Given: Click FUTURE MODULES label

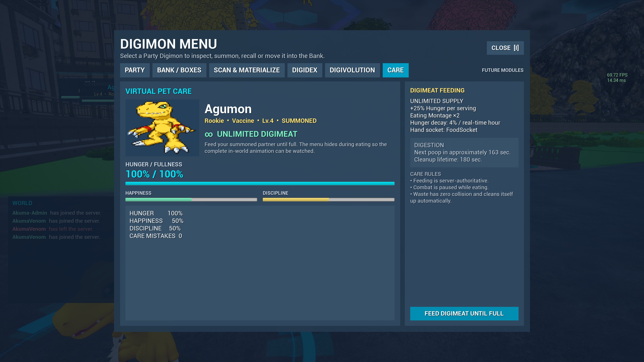Looking at the screenshot, I should click(502, 70).
